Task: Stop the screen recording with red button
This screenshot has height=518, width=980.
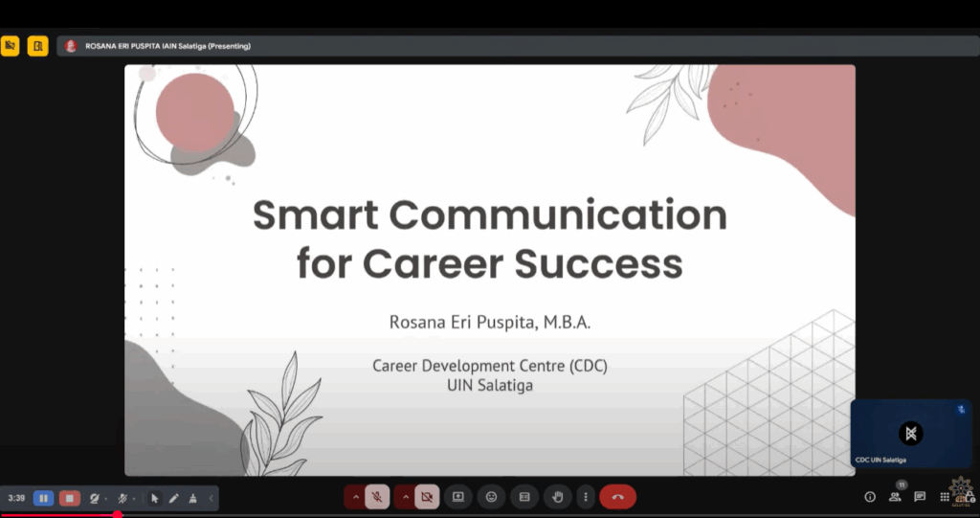Action: [x=70, y=498]
